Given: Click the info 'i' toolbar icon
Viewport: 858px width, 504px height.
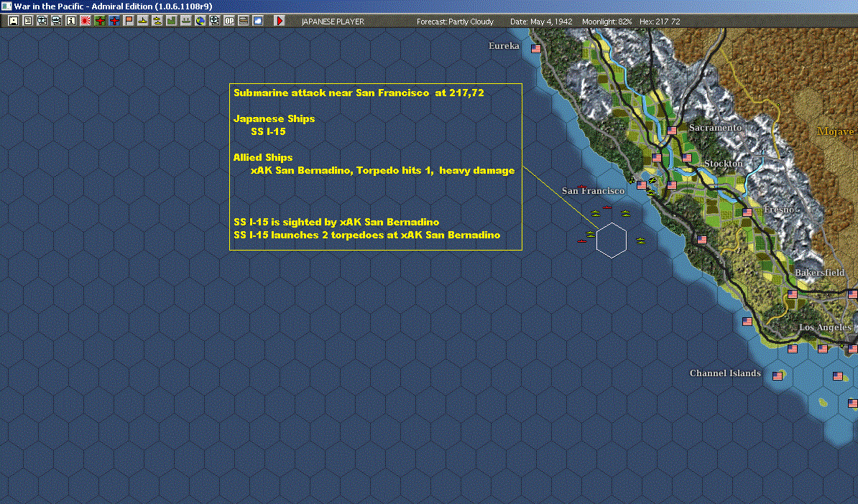Looking at the screenshot, I should tap(71, 21).
